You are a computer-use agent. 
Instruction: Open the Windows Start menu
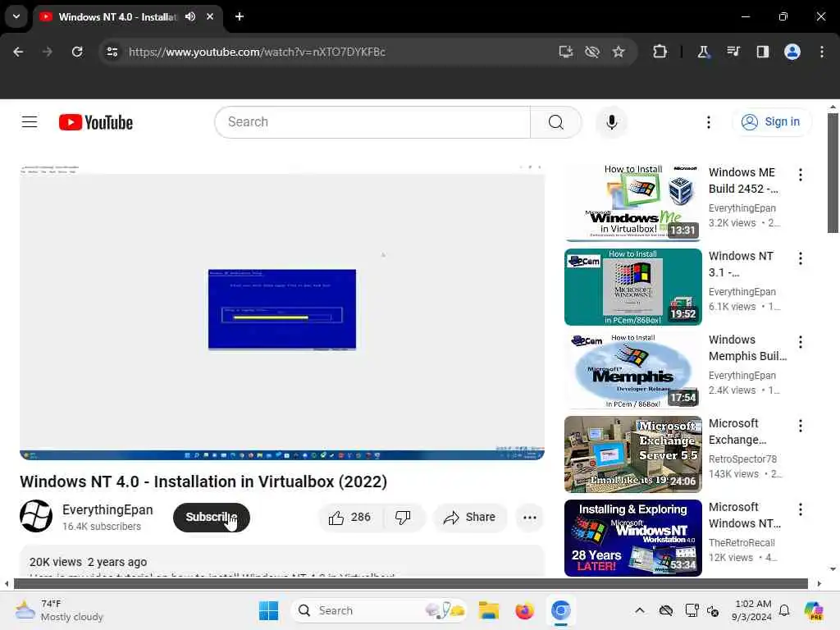(268, 610)
